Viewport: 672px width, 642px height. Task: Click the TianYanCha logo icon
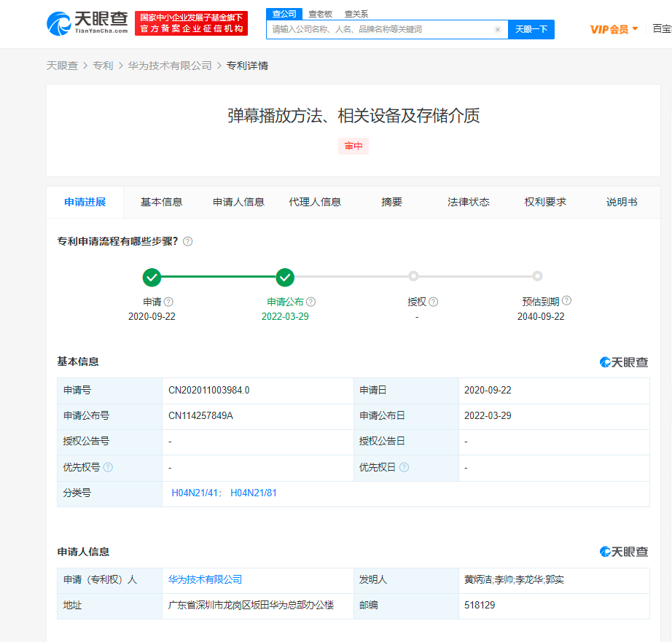point(59,23)
